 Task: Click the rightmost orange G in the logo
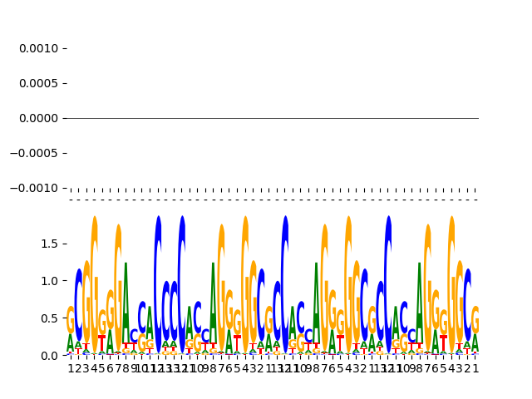click(475, 320)
